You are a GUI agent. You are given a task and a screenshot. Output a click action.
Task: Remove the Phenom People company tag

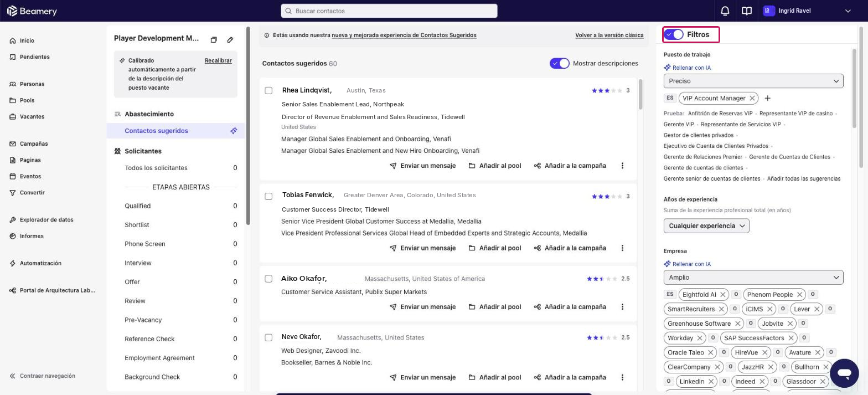800,295
